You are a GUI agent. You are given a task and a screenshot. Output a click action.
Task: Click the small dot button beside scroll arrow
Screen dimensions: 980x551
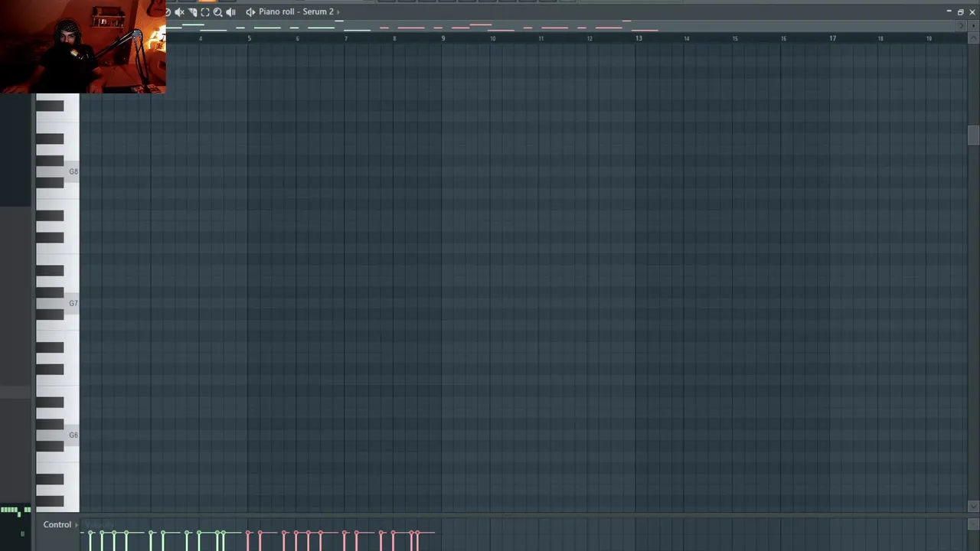pos(973,25)
